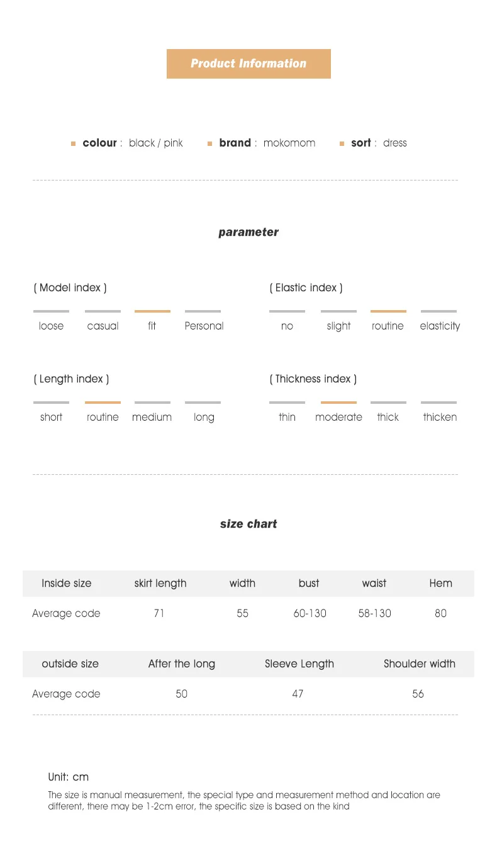Viewport: 497px width, 868px height.
Task: Click the 'Sleeve Length' column header
Action: [x=299, y=664]
